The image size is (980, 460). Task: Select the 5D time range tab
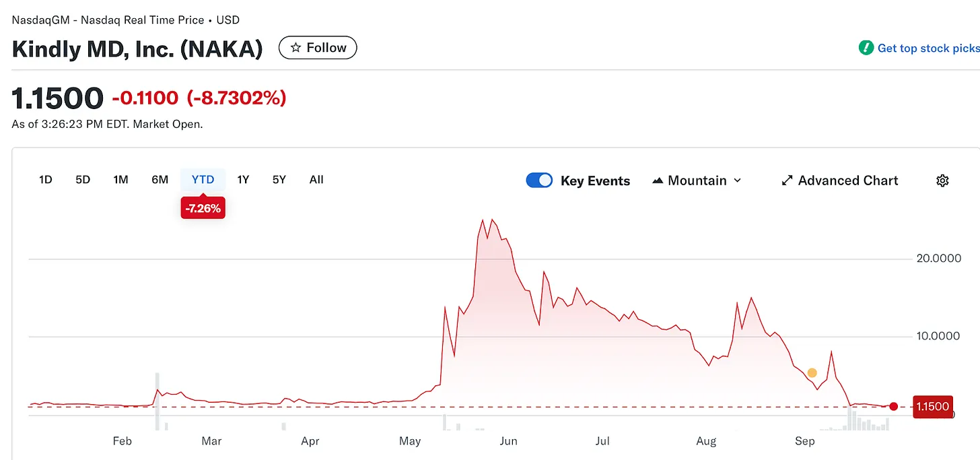pyautogui.click(x=83, y=180)
